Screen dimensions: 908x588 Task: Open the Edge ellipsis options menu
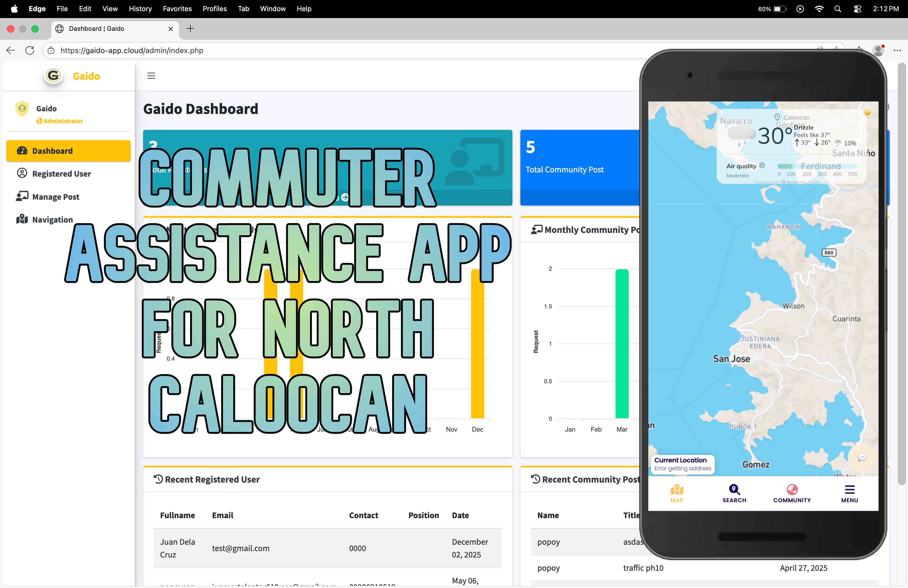898,50
